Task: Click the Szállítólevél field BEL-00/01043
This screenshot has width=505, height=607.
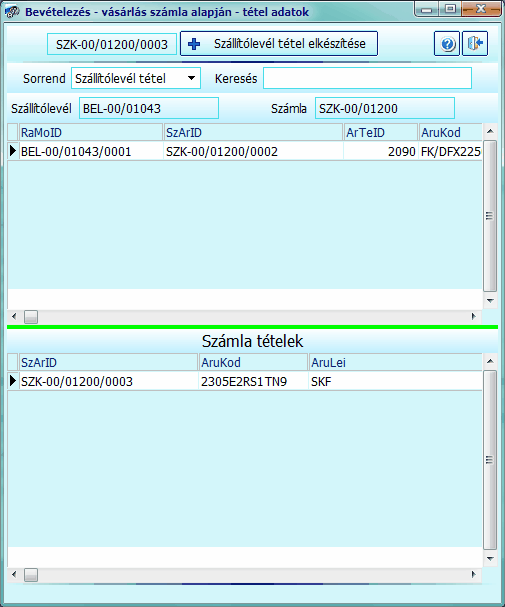Action: pyautogui.click(x=149, y=108)
